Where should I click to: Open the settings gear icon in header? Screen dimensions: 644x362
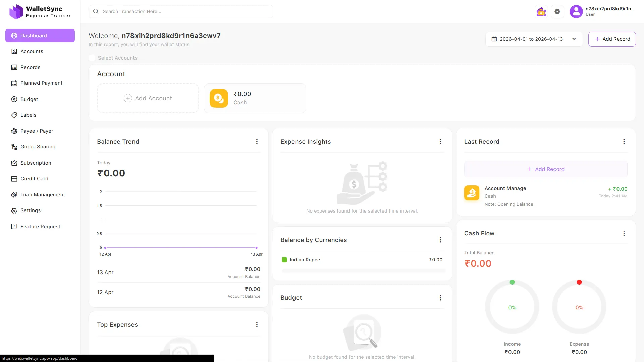pyautogui.click(x=557, y=12)
